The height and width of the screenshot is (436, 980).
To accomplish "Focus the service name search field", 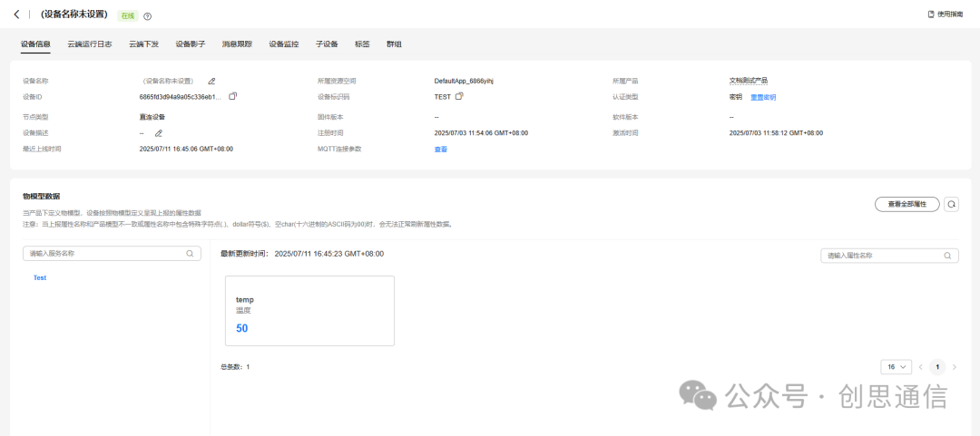I will 112,254.
